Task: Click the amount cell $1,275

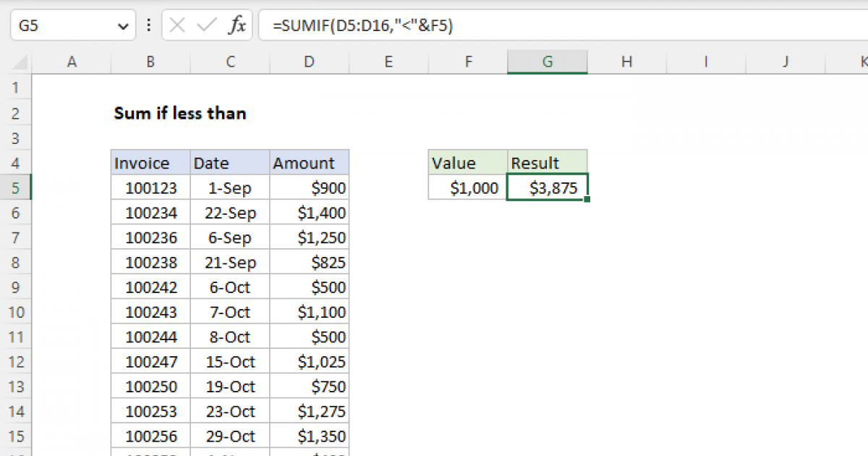Action: [309, 411]
